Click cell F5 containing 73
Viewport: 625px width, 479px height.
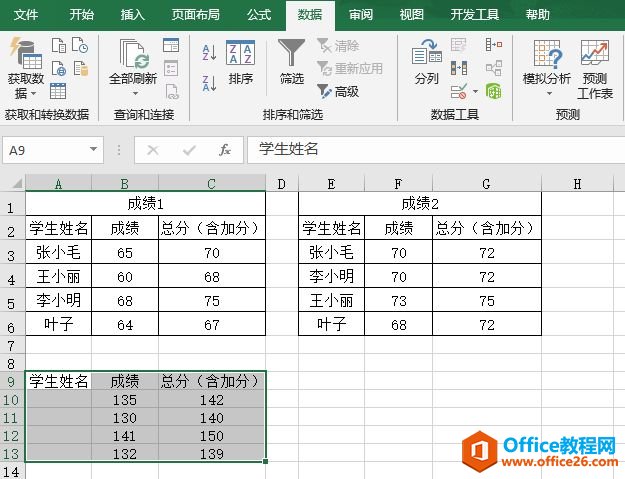click(x=399, y=300)
